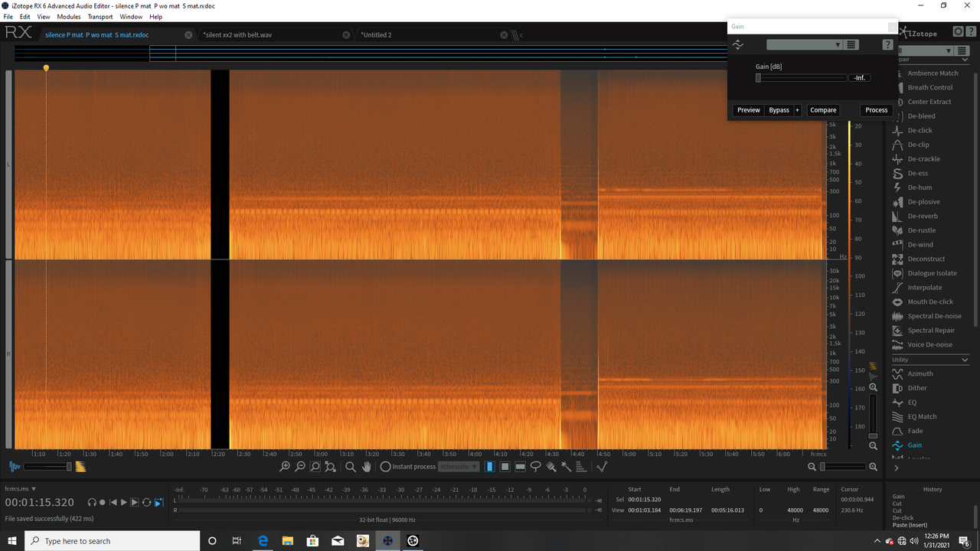This screenshot has width=980, height=551.
Task: Collapse the Repair section
Action: coord(964,60)
